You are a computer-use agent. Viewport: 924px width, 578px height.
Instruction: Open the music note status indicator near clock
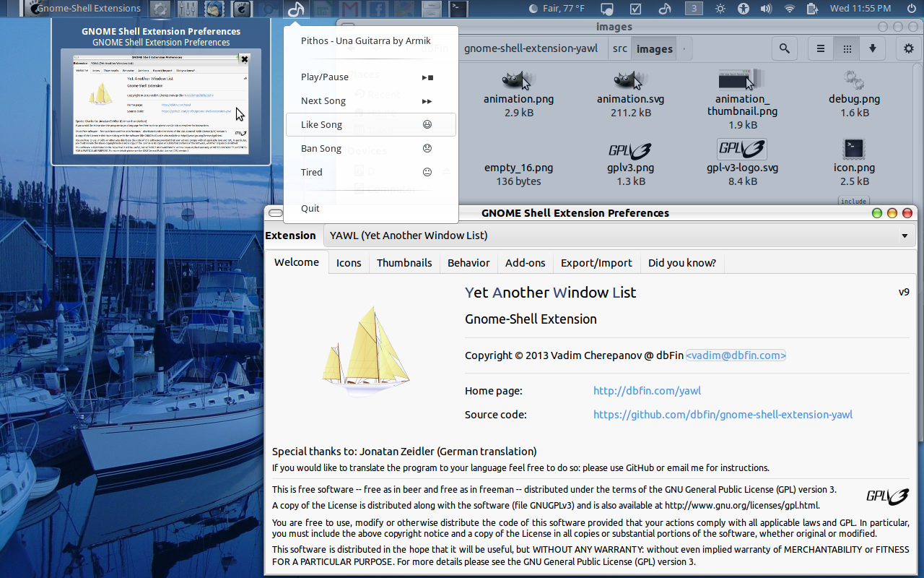point(665,9)
